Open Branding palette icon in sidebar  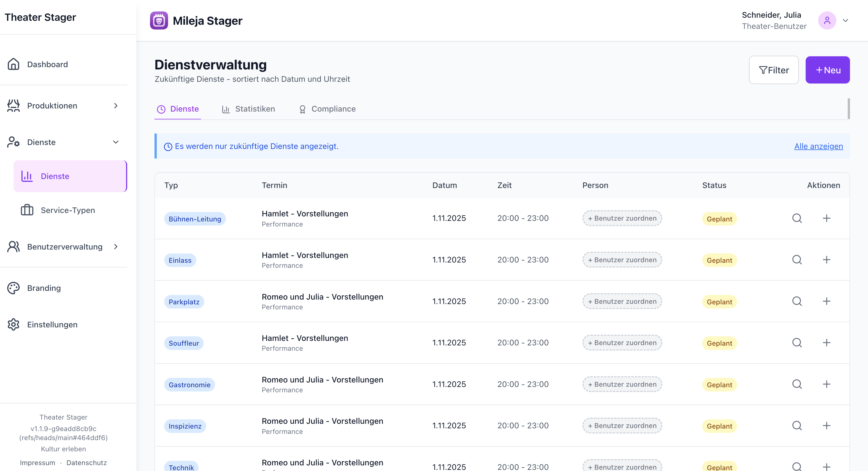tap(14, 288)
